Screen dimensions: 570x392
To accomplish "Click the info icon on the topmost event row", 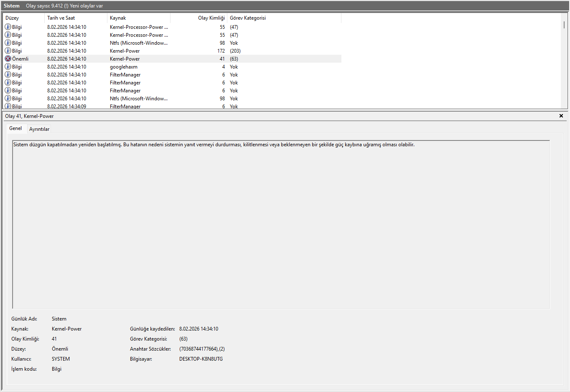I will pos(8,27).
